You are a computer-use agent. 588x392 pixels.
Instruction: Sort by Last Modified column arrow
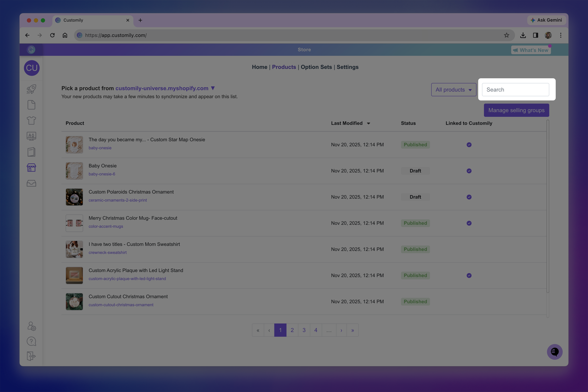(368, 123)
